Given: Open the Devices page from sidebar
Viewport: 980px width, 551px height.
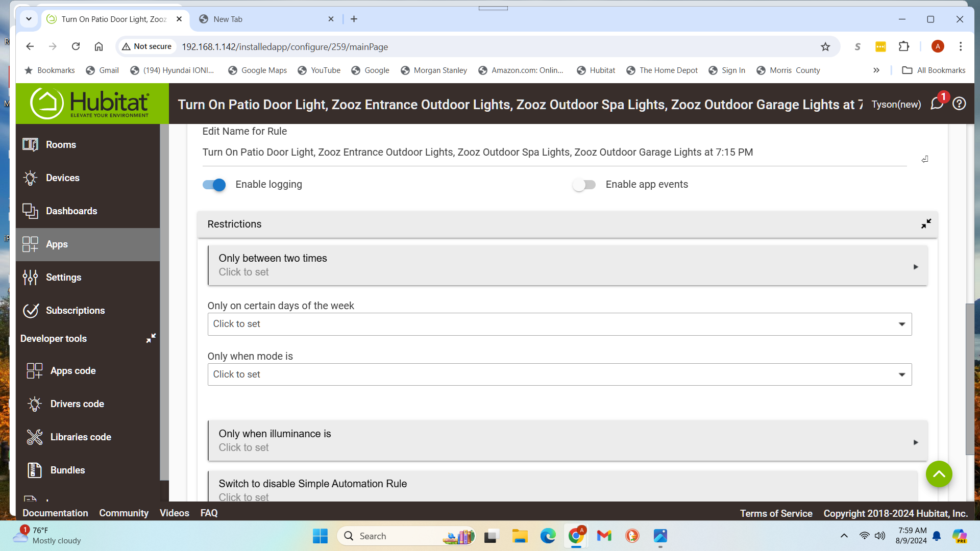Looking at the screenshot, I should tap(63, 178).
